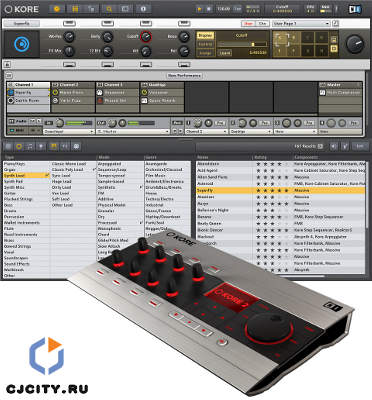The width and height of the screenshot is (372, 400).
Task: Open the User Page 1 dropdown
Action: (x=301, y=24)
